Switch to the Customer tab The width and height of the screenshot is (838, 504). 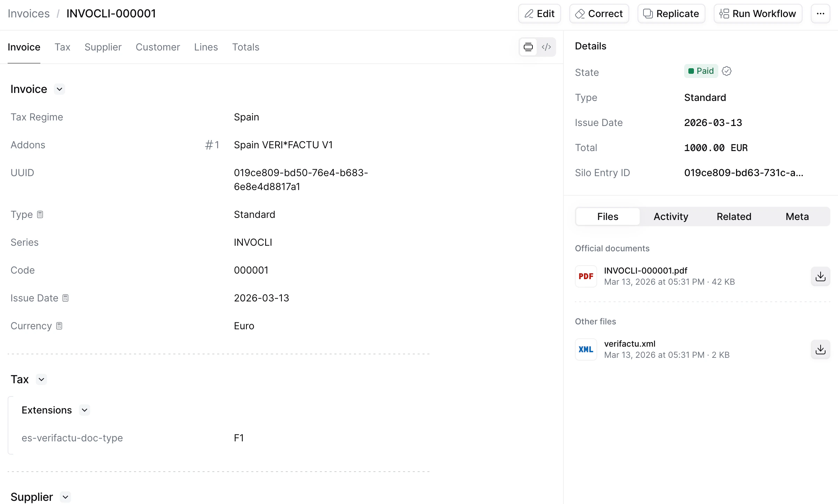[158, 47]
